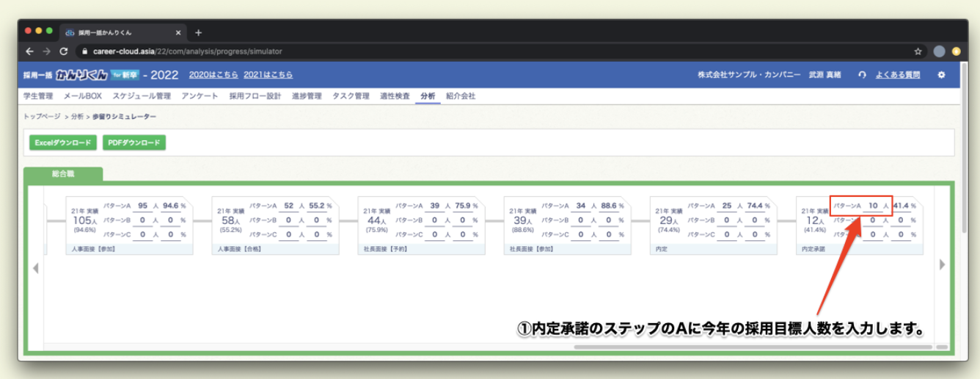
Task: Select the 総合職 tab
Action: 64,175
